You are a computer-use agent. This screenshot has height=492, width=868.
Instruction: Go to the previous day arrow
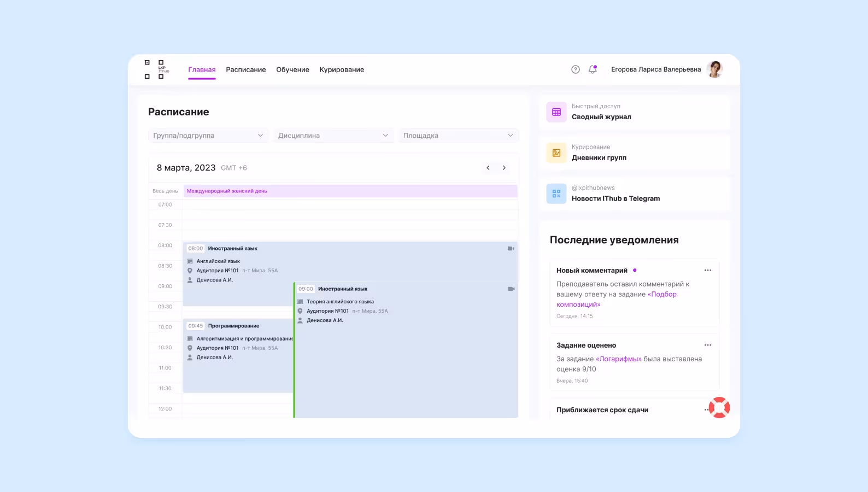tap(488, 168)
